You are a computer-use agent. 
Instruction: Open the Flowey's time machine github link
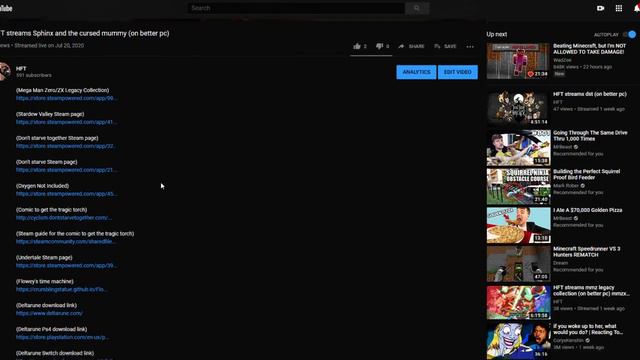coord(62,289)
